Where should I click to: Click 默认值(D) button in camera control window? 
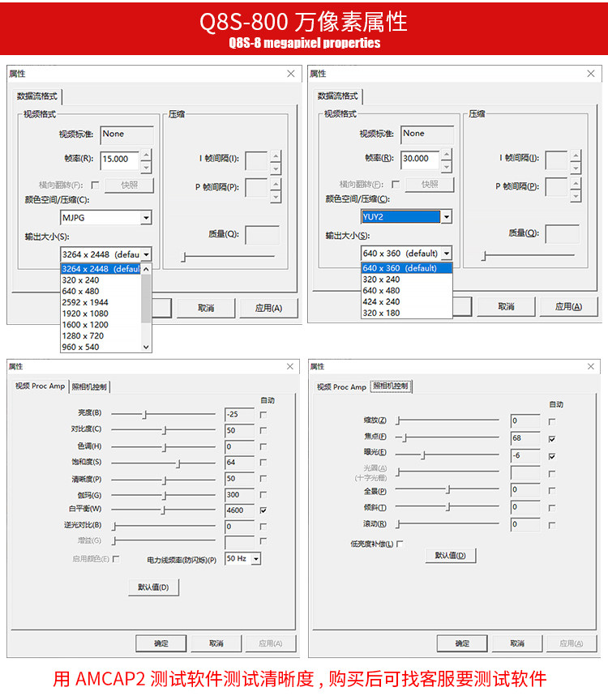450,555
